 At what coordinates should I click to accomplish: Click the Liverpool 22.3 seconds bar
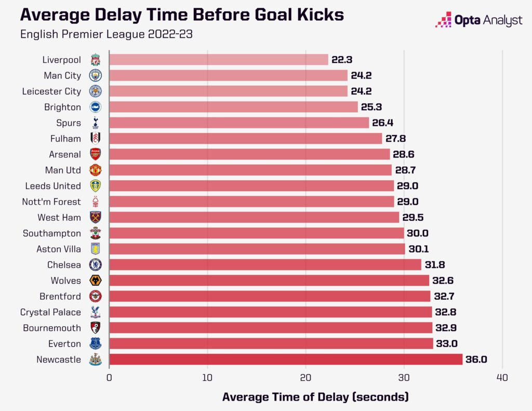pos(219,60)
